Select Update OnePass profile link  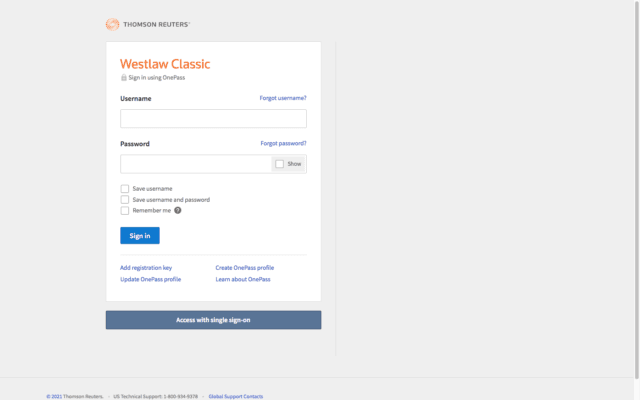pos(150,279)
